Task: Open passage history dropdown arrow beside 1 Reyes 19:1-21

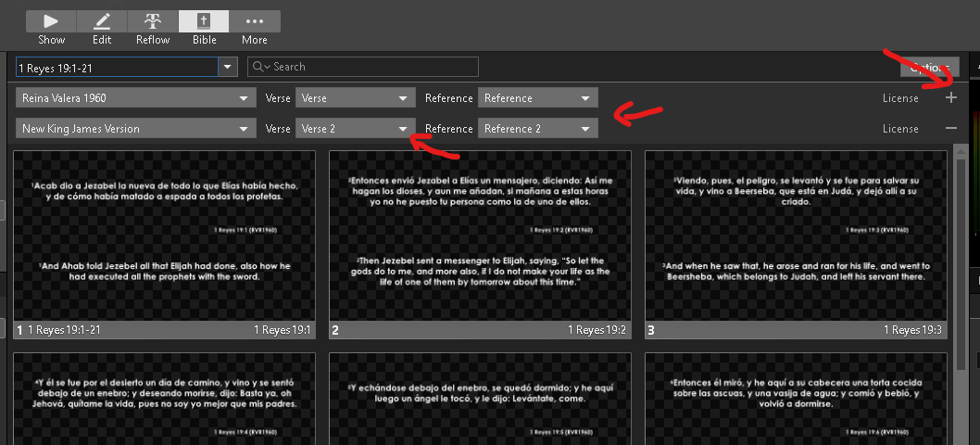Action: (228, 67)
